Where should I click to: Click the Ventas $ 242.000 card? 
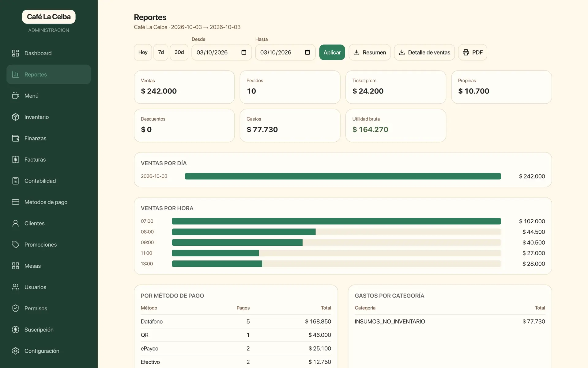[184, 87]
